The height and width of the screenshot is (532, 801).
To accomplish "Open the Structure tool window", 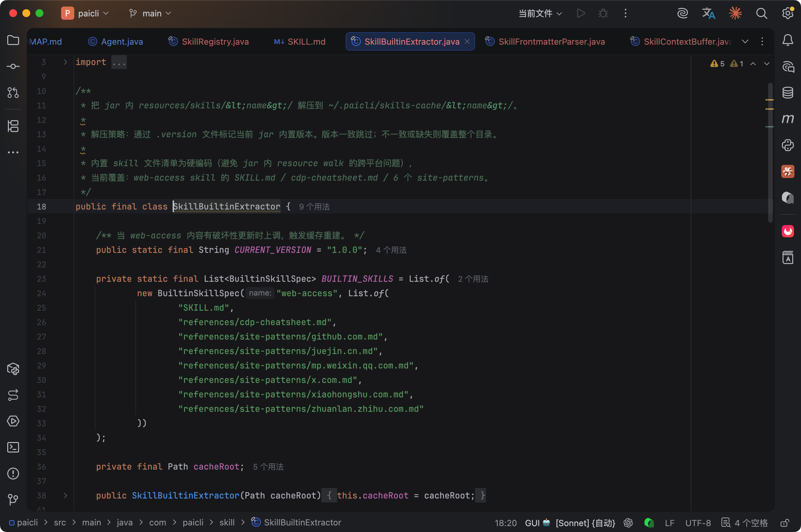I will [13, 126].
